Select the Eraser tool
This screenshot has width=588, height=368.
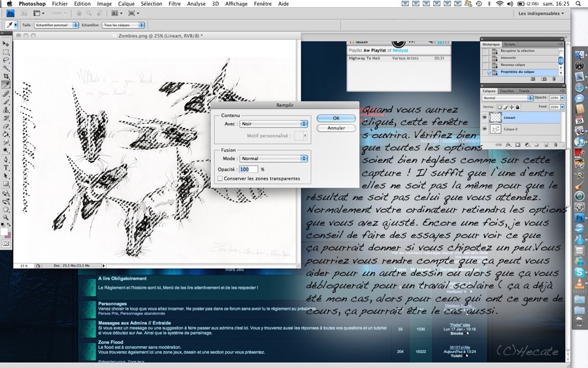click(6, 126)
